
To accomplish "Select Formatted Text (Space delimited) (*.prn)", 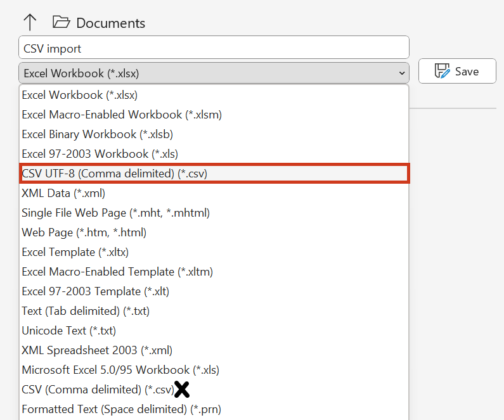I will click(214, 409).
